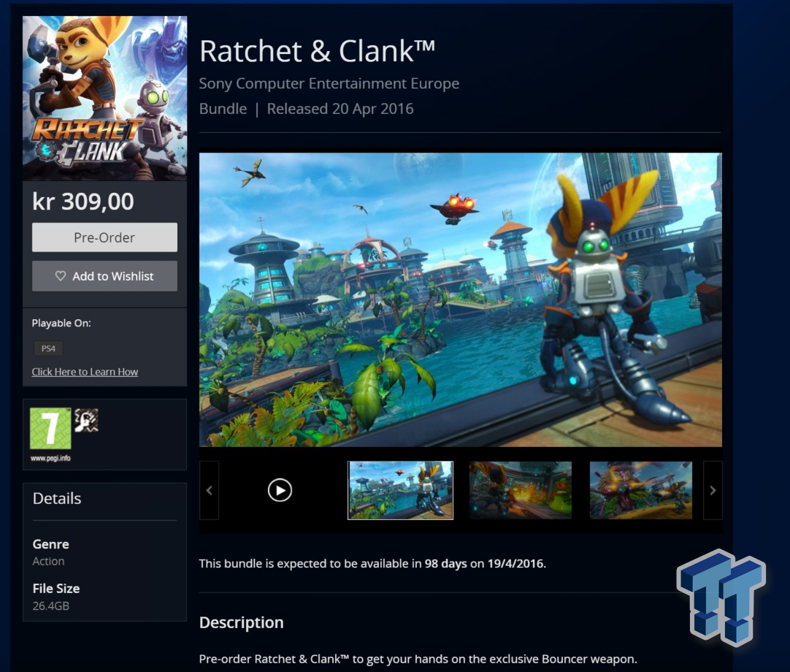Image resolution: width=790 pixels, height=672 pixels.
Task: Select the third jungle battle screenshot thumbnail
Action: tap(641, 490)
